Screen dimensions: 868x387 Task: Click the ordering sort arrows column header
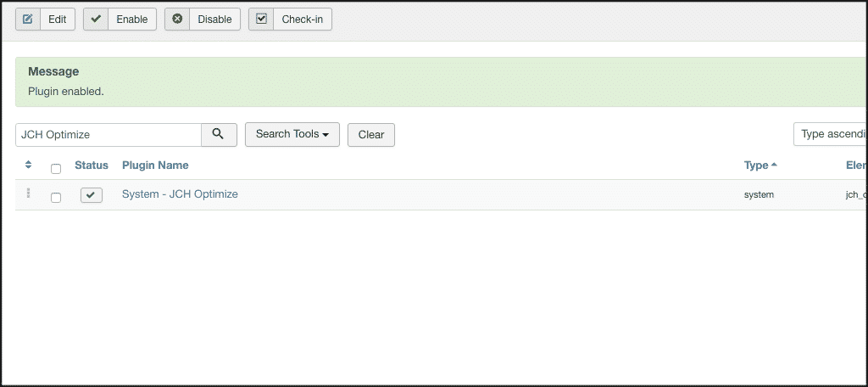pos(28,165)
